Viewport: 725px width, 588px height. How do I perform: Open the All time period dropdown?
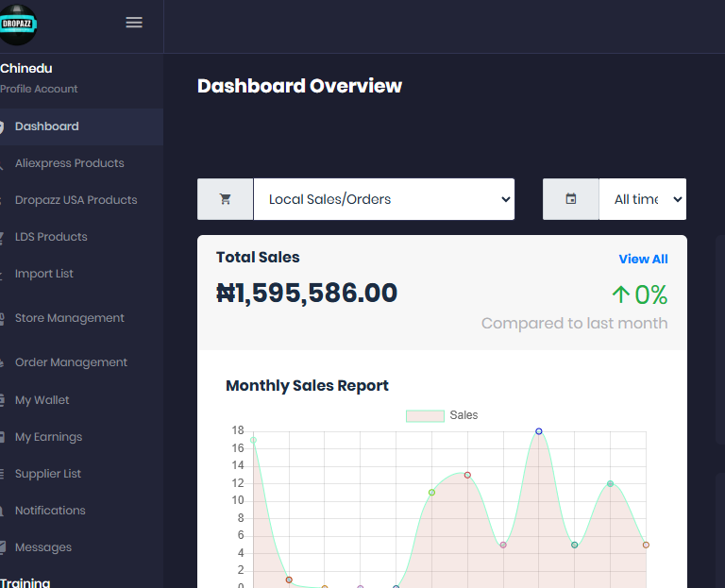(x=642, y=199)
